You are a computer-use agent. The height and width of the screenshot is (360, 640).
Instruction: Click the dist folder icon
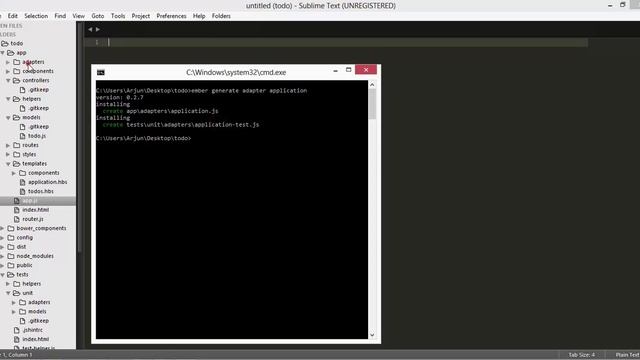point(11,247)
